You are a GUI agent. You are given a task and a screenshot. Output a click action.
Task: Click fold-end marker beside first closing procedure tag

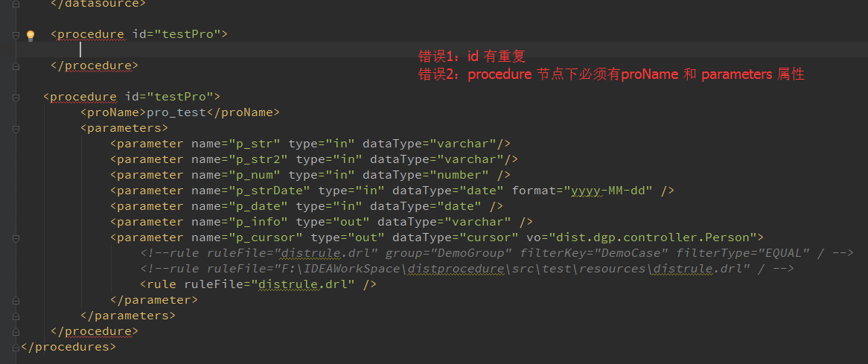point(16,66)
